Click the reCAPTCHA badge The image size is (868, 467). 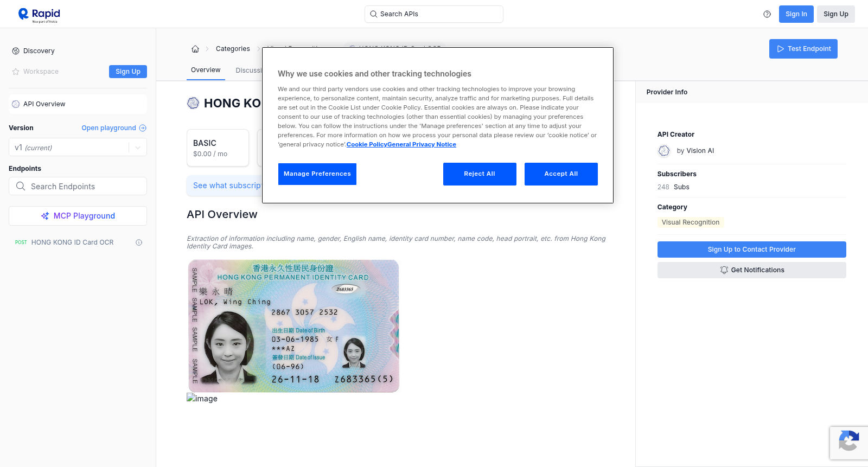point(848,443)
